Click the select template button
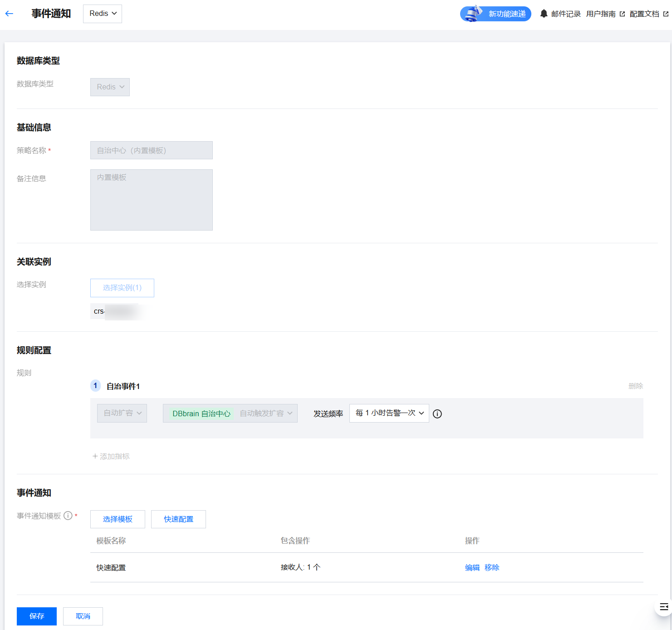 (118, 519)
